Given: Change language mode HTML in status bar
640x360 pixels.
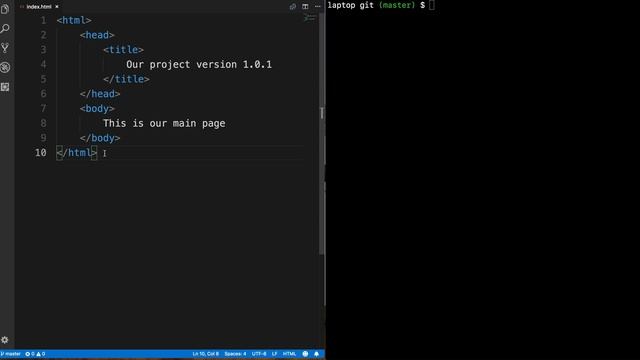Looking at the screenshot, I should tap(289, 354).
